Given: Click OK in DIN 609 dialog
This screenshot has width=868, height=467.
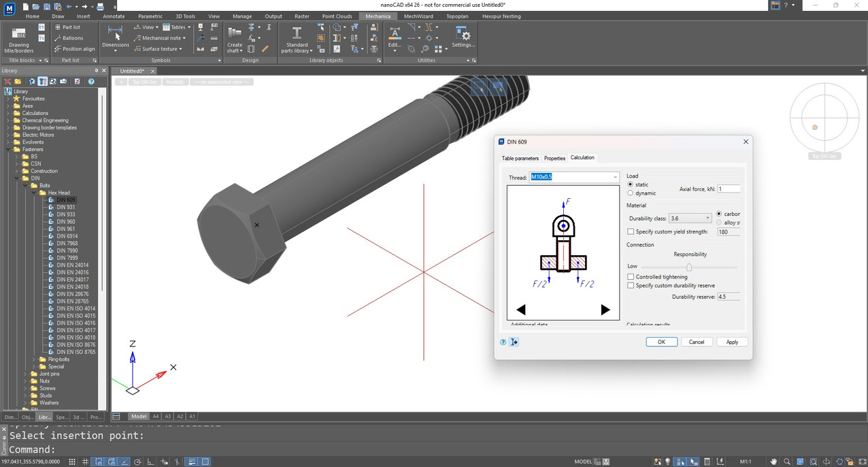Looking at the screenshot, I should [661, 342].
